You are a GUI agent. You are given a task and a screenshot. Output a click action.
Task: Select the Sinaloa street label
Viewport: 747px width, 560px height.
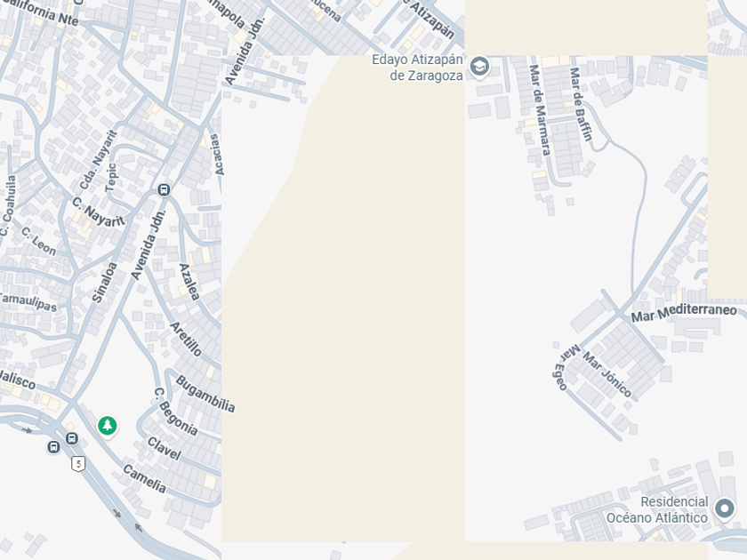point(104,283)
